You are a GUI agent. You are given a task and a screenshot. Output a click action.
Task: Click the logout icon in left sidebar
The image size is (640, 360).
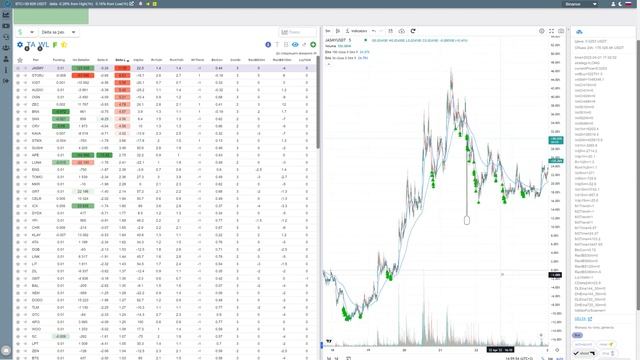(x=6, y=81)
